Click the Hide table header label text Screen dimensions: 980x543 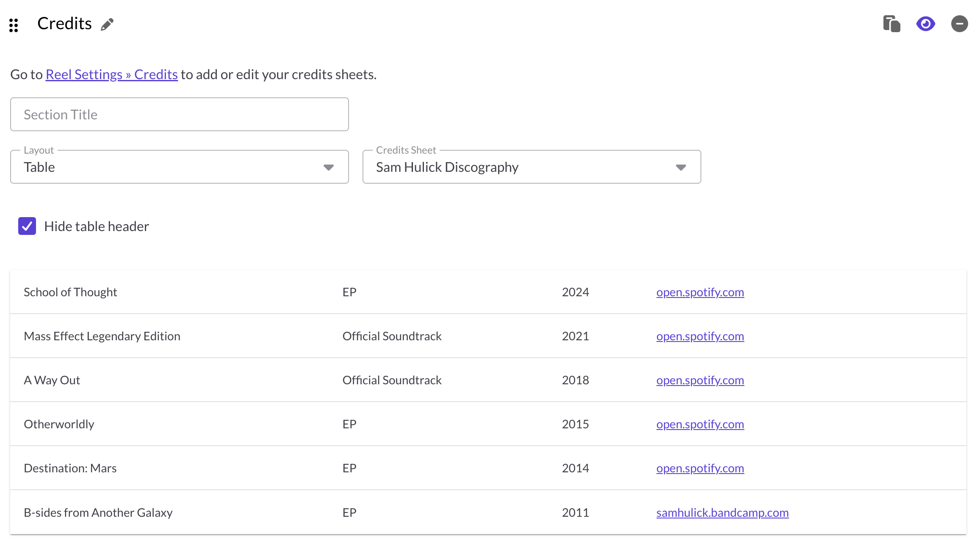pos(97,226)
